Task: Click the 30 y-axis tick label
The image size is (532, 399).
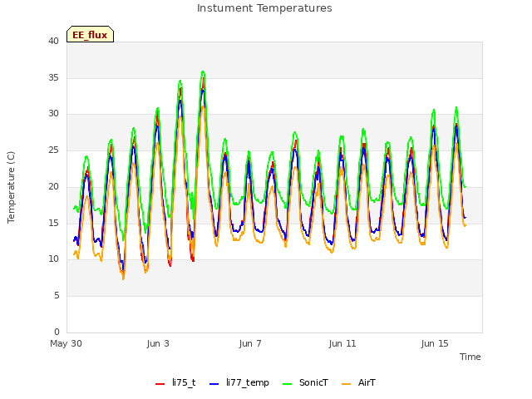Action: click(53, 114)
